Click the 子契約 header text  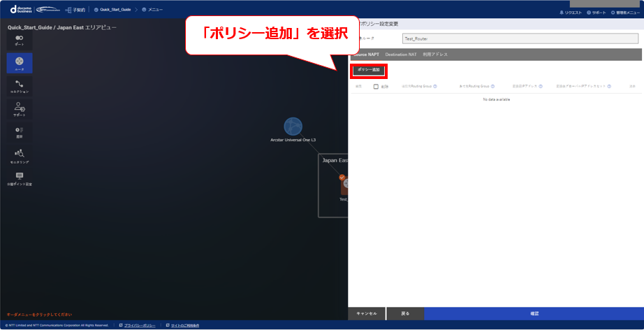[x=79, y=10]
